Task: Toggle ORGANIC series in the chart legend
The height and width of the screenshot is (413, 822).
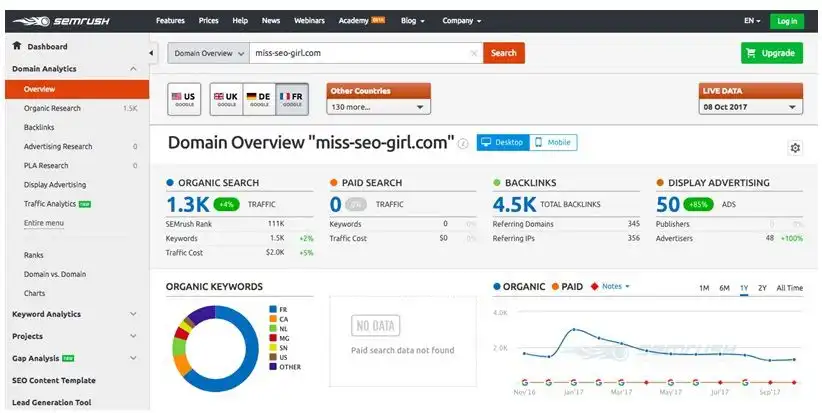Action: (519, 287)
